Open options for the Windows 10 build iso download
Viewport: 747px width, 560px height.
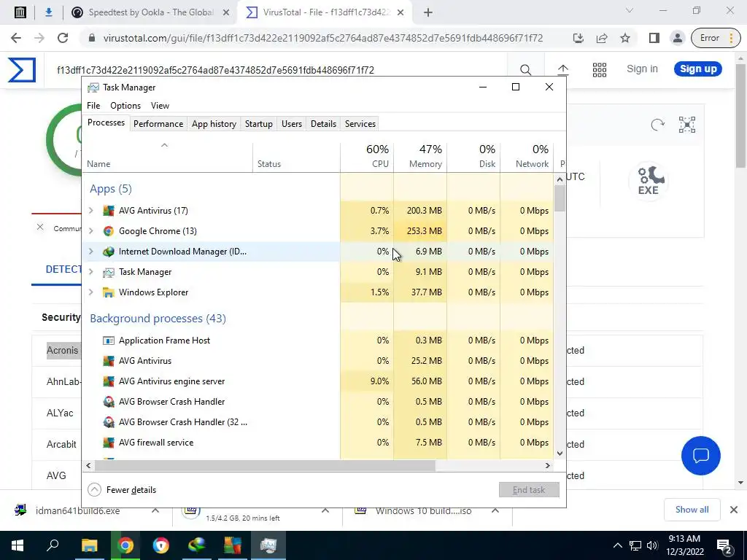495,510
